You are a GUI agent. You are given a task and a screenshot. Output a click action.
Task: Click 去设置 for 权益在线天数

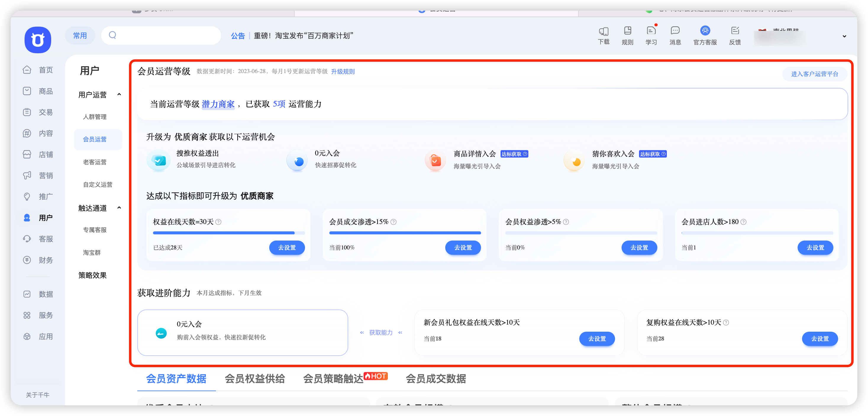coord(287,247)
